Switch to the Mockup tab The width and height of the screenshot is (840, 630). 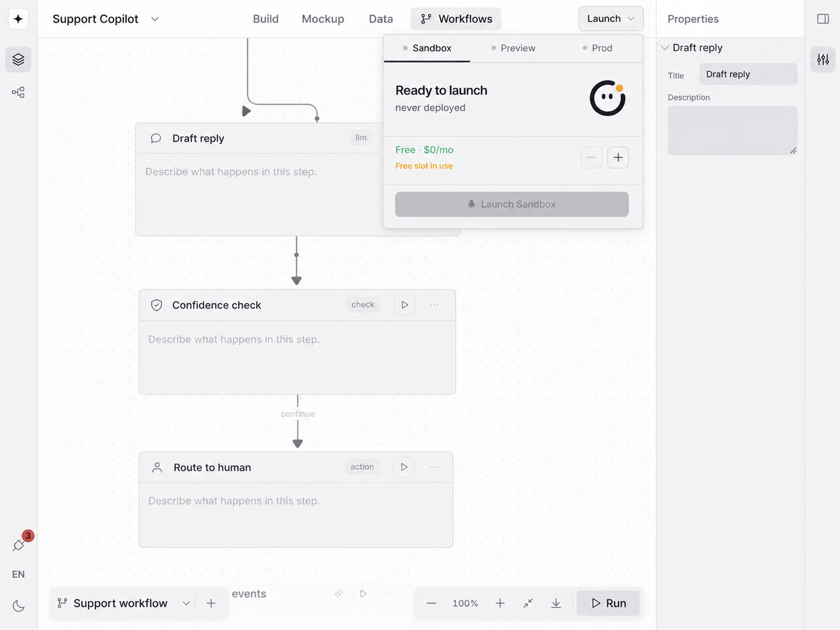[323, 19]
